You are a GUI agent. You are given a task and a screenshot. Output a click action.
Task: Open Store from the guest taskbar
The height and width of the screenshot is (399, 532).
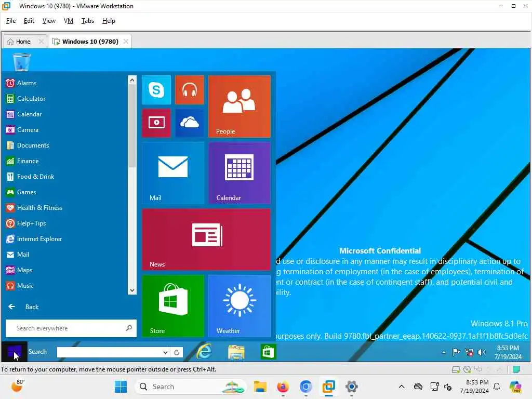268,352
